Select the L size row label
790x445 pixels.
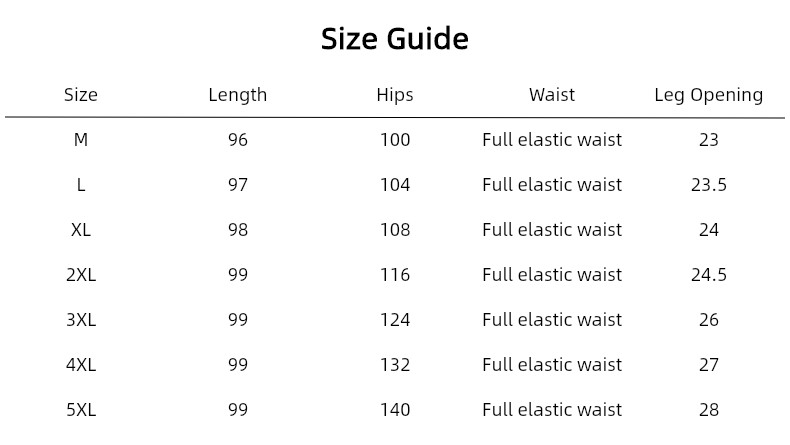click(x=81, y=185)
